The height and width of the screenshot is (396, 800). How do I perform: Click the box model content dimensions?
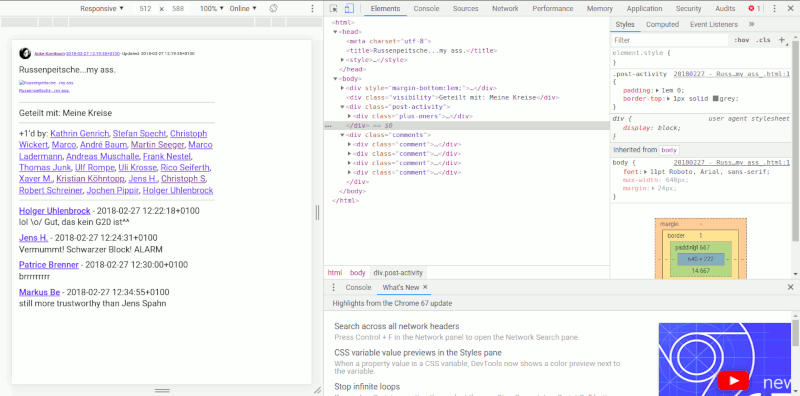[x=701, y=259]
